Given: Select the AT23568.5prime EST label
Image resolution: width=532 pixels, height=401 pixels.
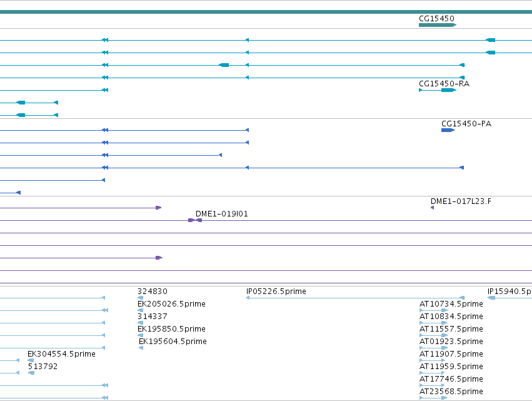Looking at the screenshot, I should pos(451,392).
